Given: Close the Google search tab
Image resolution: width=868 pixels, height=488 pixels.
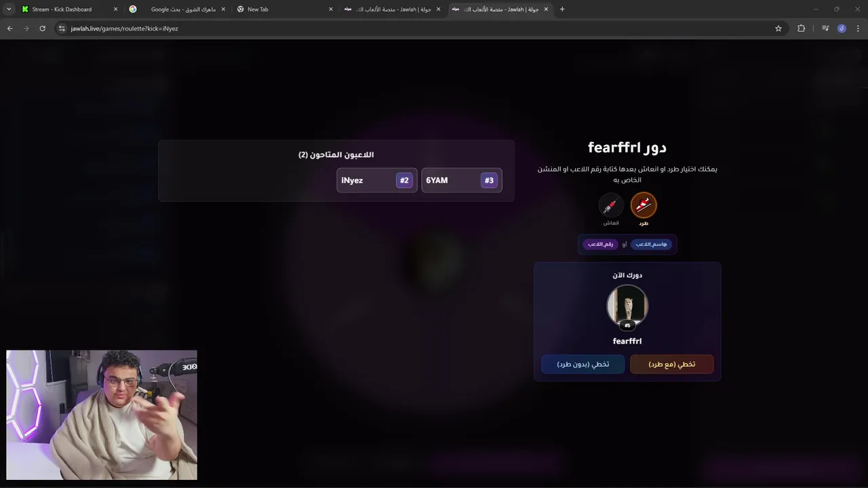Looking at the screenshot, I should 223,9.
